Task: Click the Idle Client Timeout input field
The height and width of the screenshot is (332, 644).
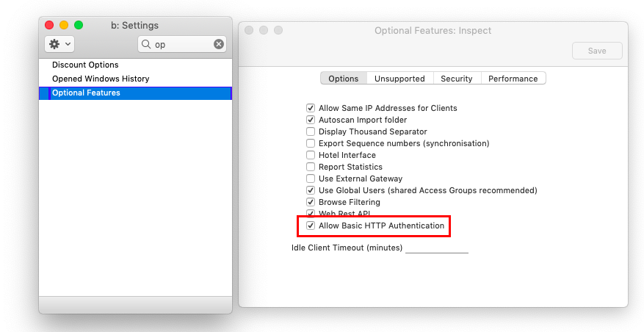Action: (436, 248)
